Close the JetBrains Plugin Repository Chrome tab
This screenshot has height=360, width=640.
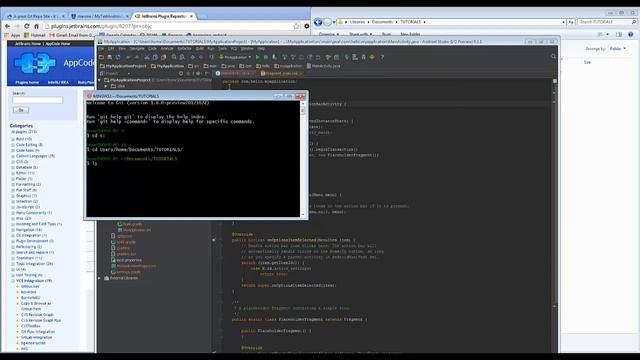click(x=191, y=16)
